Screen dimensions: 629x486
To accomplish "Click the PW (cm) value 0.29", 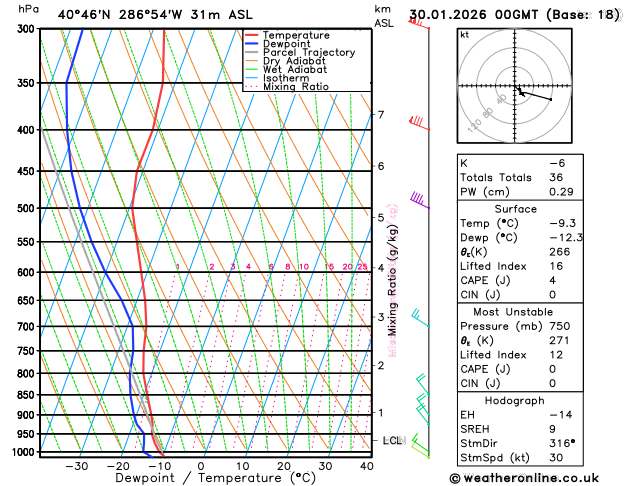I will click(x=561, y=192).
